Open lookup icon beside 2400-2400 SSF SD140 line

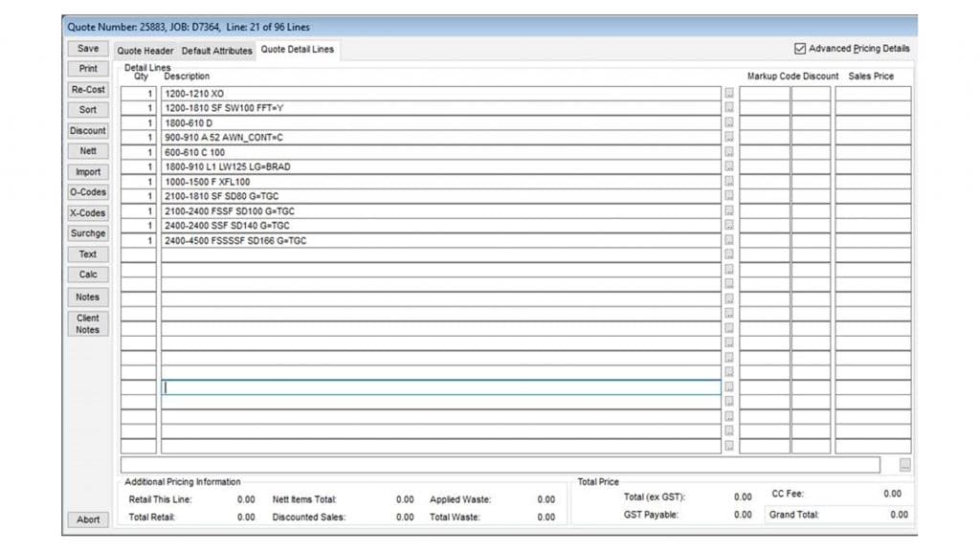pyautogui.click(x=728, y=226)
